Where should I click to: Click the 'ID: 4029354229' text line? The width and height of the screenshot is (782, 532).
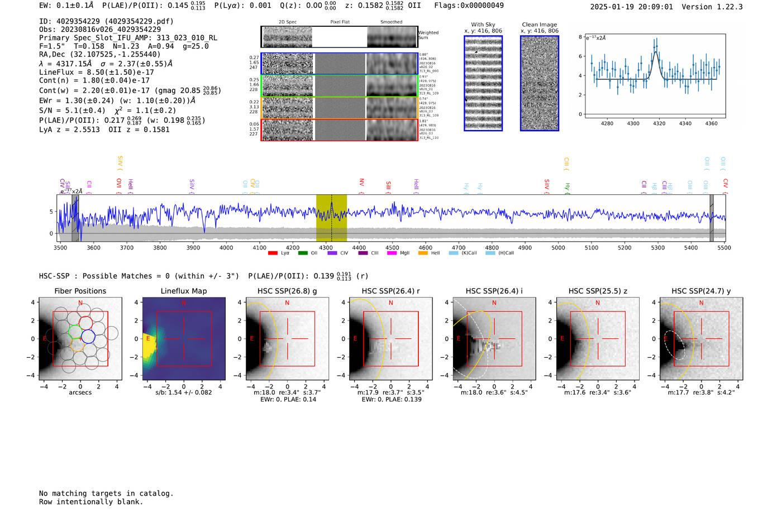(106, 21)
